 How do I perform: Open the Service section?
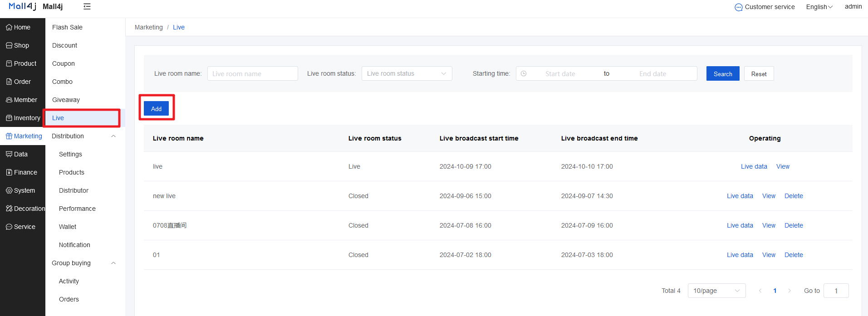(x=23, y=227)
